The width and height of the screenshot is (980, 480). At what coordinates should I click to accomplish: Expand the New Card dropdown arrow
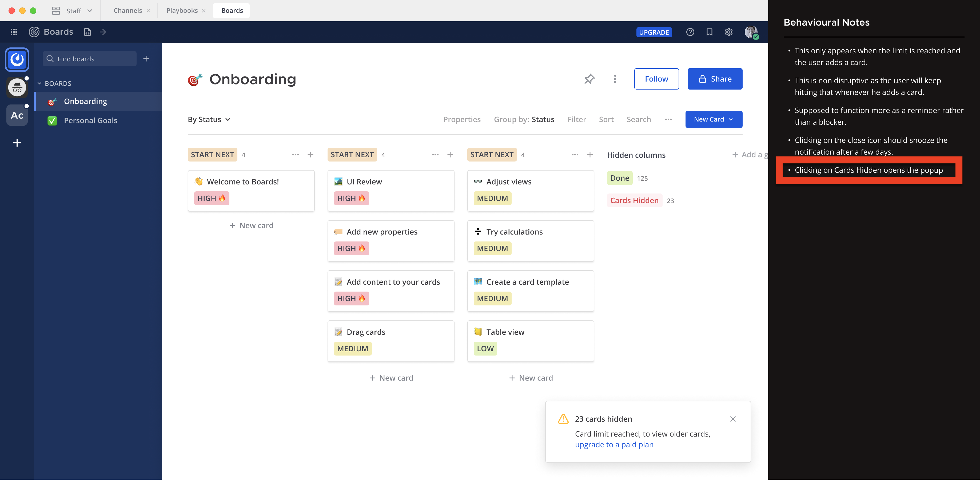731,119
